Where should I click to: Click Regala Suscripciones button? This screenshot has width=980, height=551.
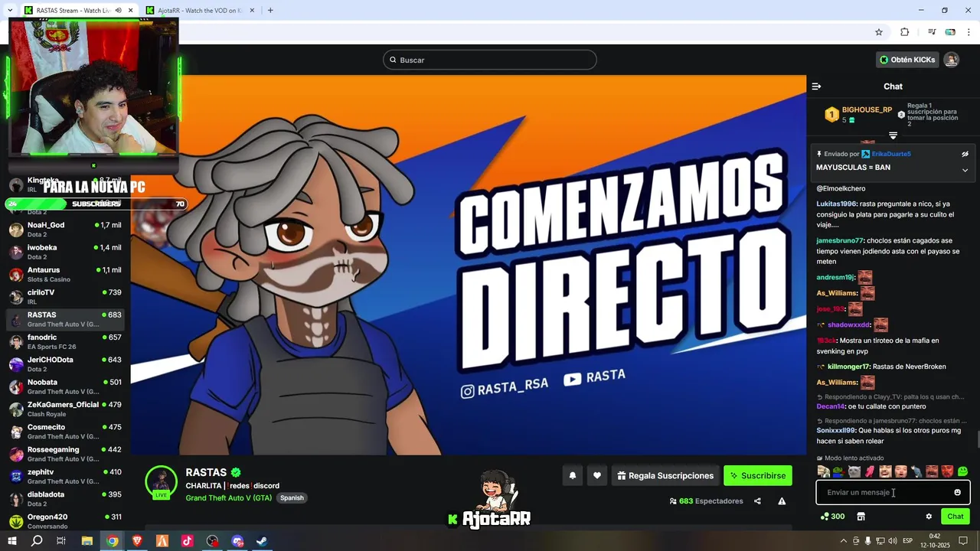click(665, 476)
